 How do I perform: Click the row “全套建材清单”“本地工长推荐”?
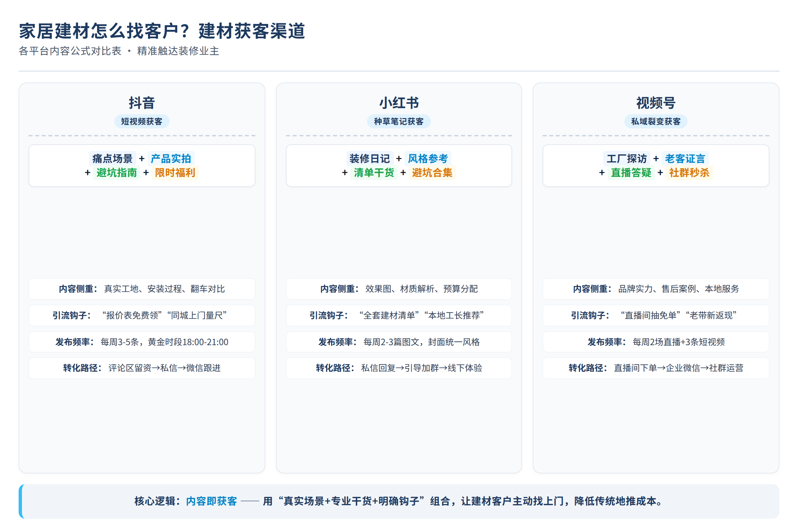[399, 316]
